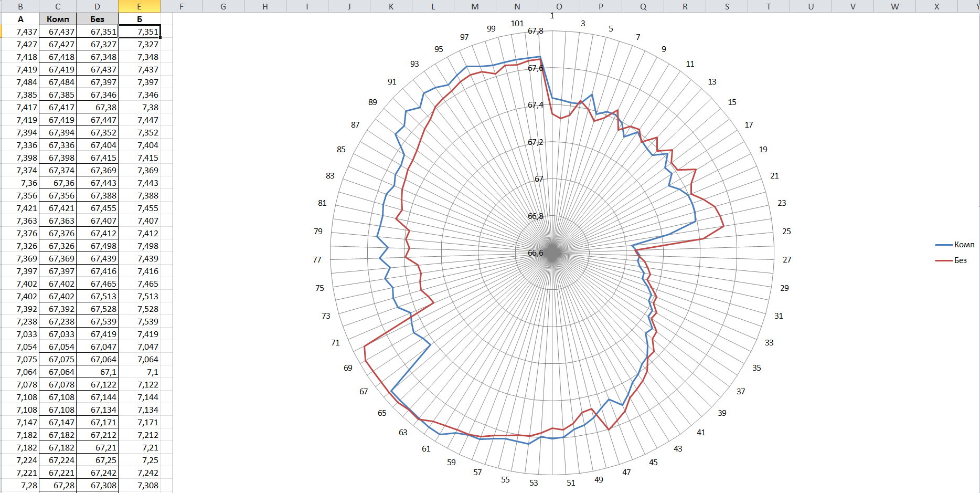Select the cell with value 67,352
The image size is (980, 493).
tap(98, 132)
